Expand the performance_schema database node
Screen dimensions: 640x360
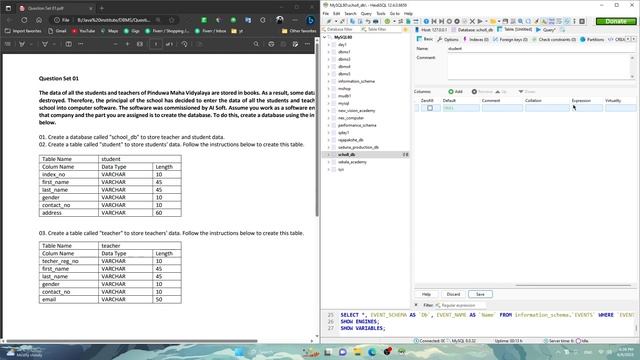click(329, 125)
